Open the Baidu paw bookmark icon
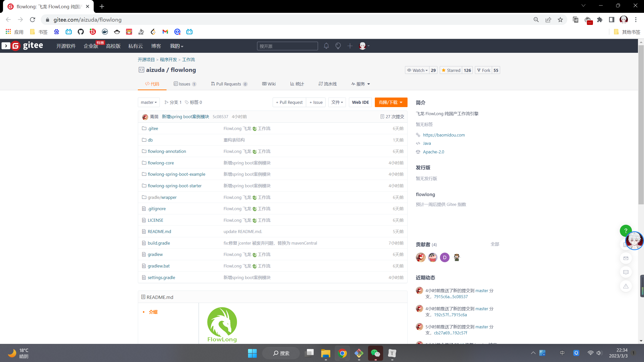644x362 pixels. coord(56,32)
